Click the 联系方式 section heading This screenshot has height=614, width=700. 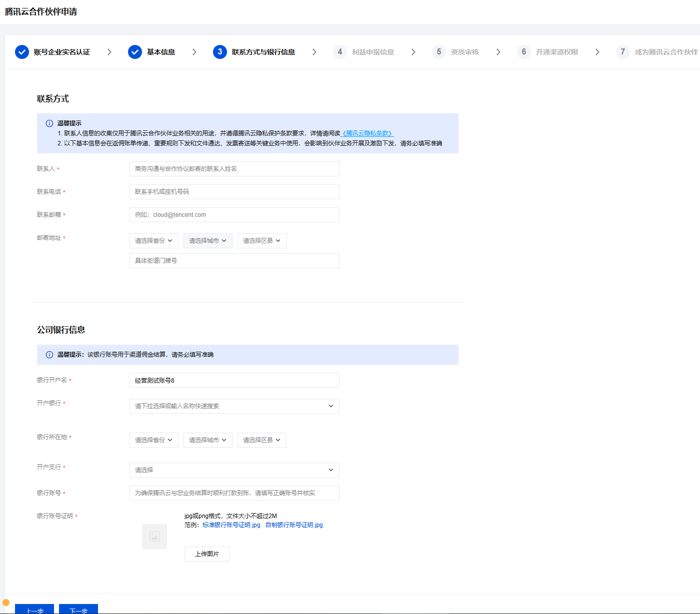(53, 99)
